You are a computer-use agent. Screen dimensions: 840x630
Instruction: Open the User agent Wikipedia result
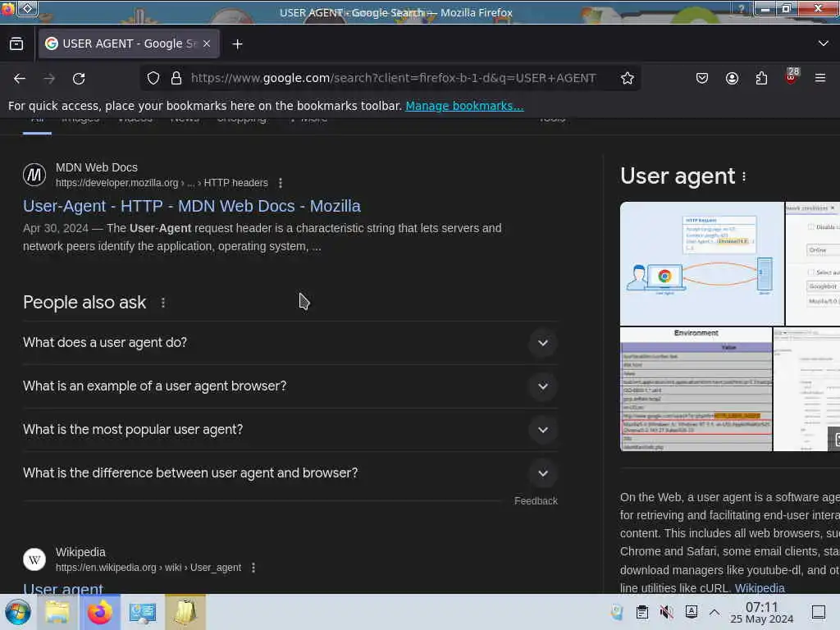[63, 588]
